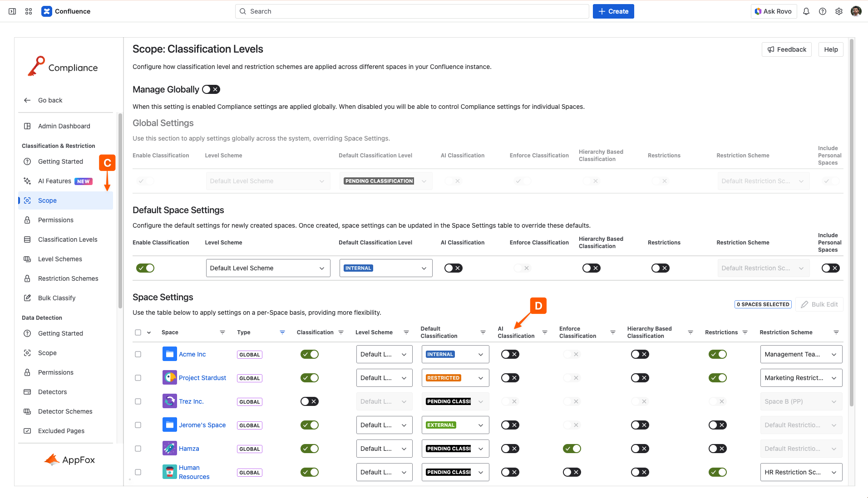Open the Jerome's Space link
This screenshot has width=868, height=498.
(202, 425)
